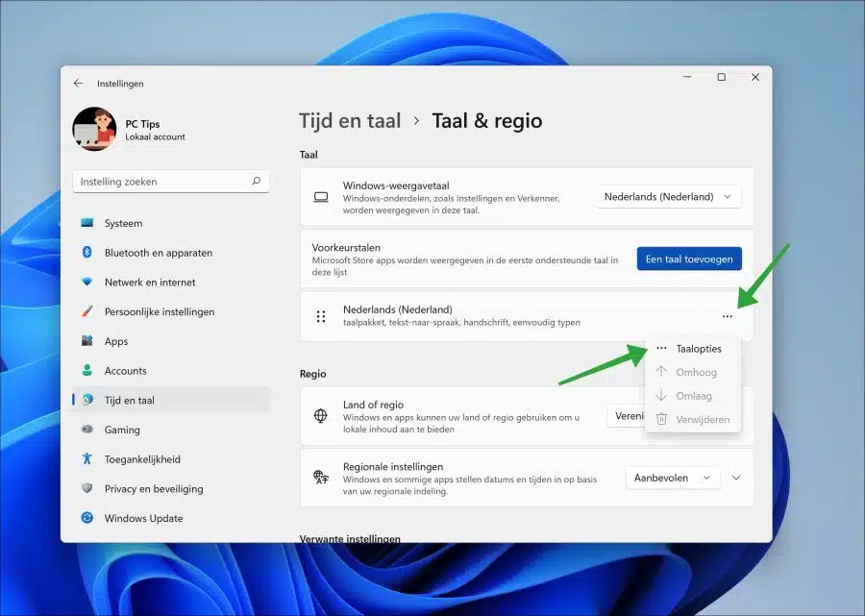Click the search magnifier icon
Image resolution: width=865 pixels, height=616 pixels.
pos(256,181)
